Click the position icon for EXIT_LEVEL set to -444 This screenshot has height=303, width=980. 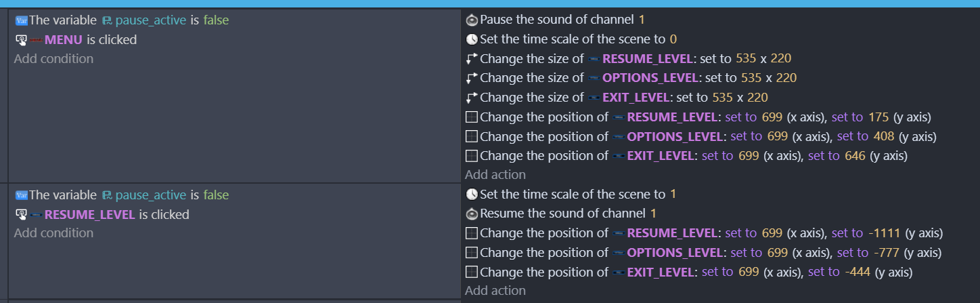[x=472, y=272]
